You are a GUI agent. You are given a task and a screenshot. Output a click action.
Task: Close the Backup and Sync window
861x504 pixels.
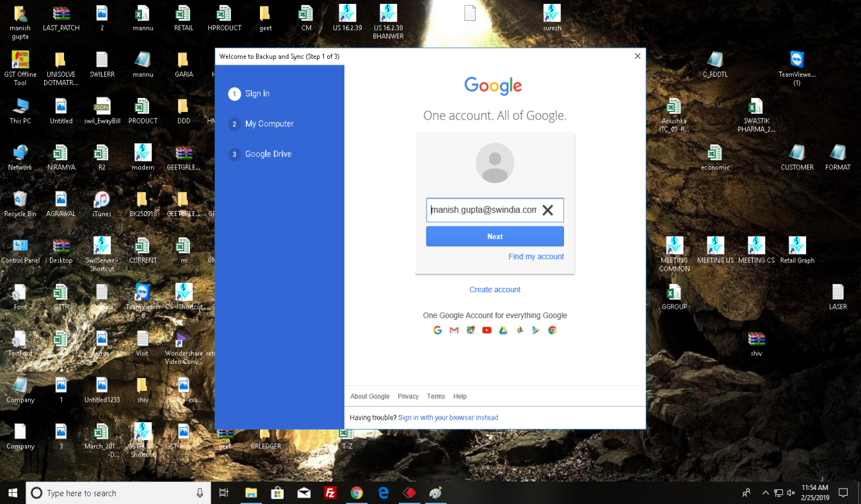[x=638, y=56]
